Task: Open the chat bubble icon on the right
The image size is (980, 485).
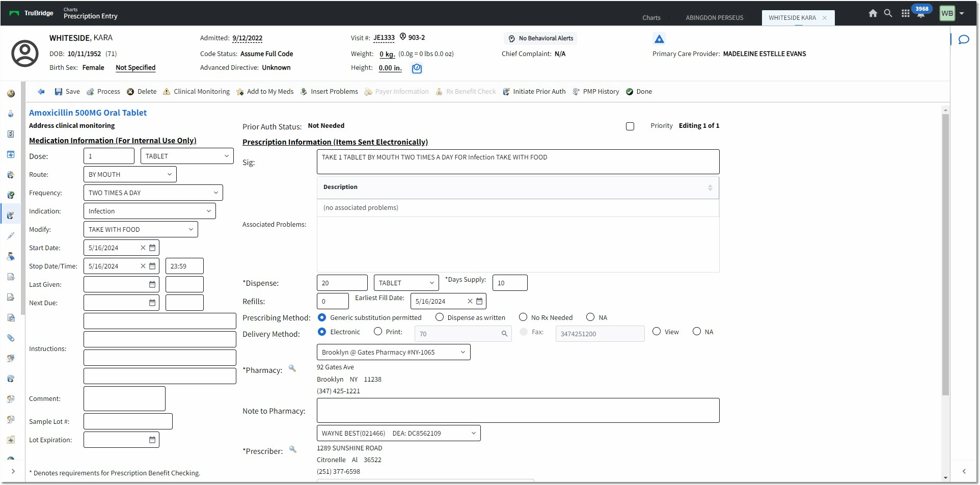Action: click(x=964, y=39)
